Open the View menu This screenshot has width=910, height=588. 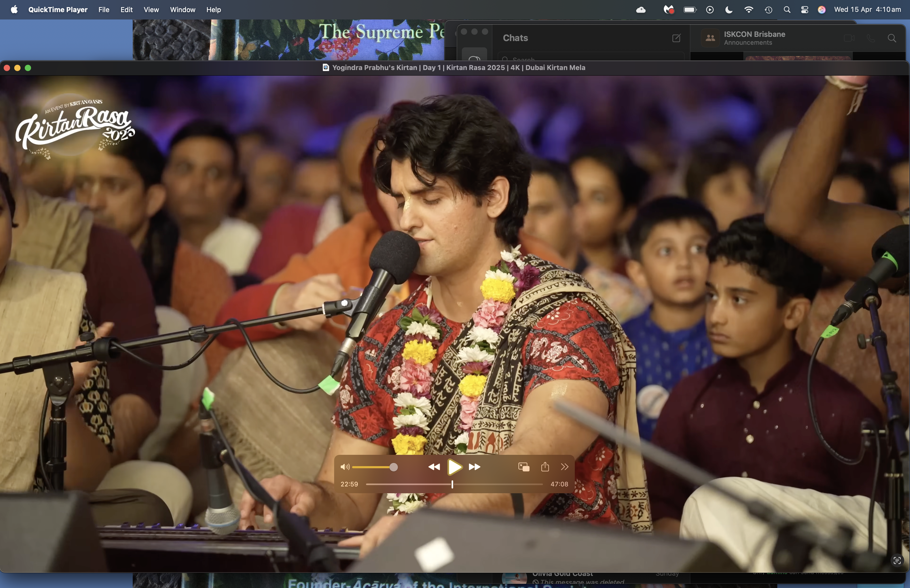[151, 9]
